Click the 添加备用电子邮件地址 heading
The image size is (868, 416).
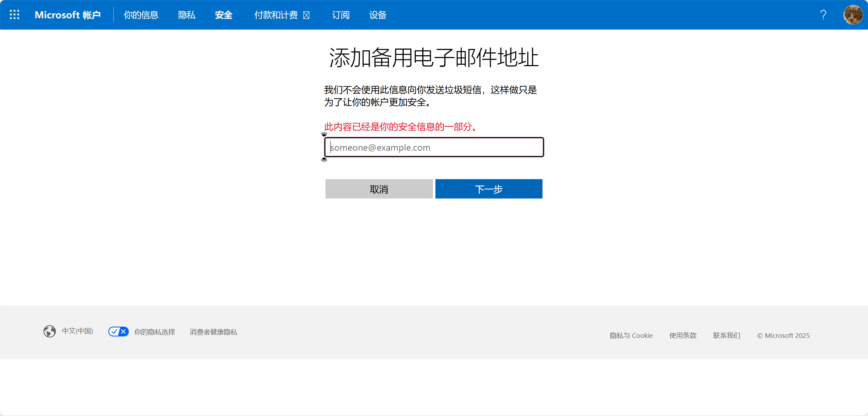pyautogui.click(x=434, y=57)
